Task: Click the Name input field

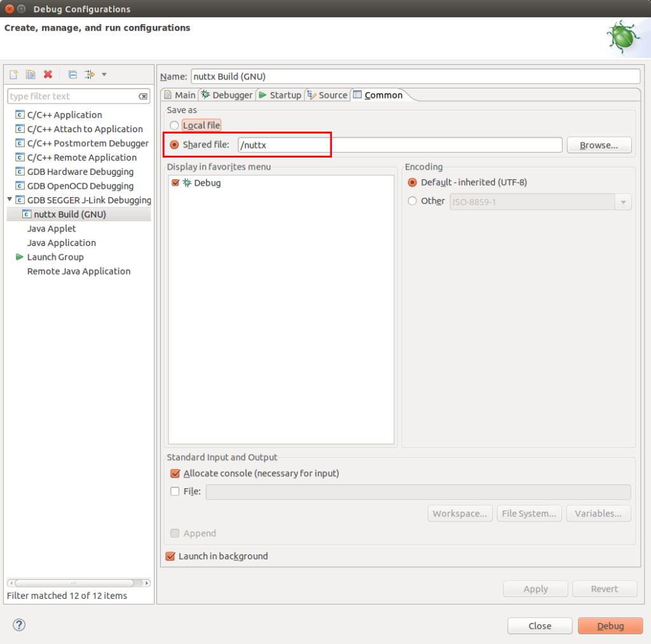Action: coord(415,76)
